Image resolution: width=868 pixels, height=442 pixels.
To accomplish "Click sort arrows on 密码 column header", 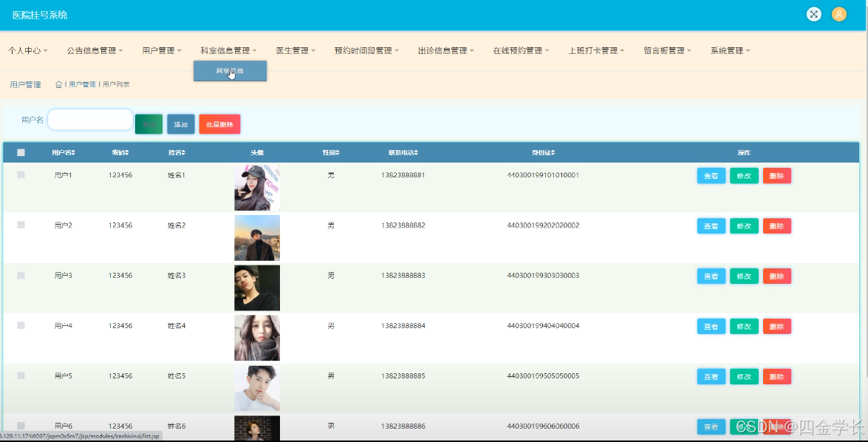I will tap(127, 152).
